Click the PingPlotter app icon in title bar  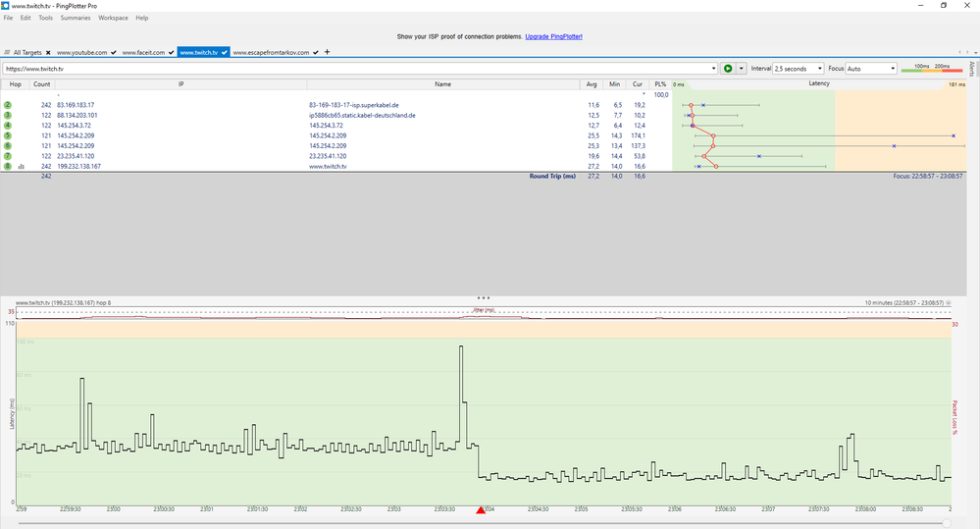coord(5,5)
